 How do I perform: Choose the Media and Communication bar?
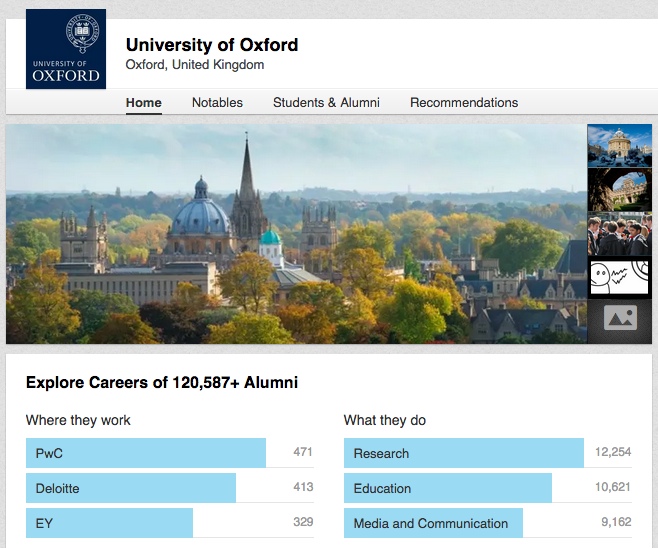click(x=433, y=522)
